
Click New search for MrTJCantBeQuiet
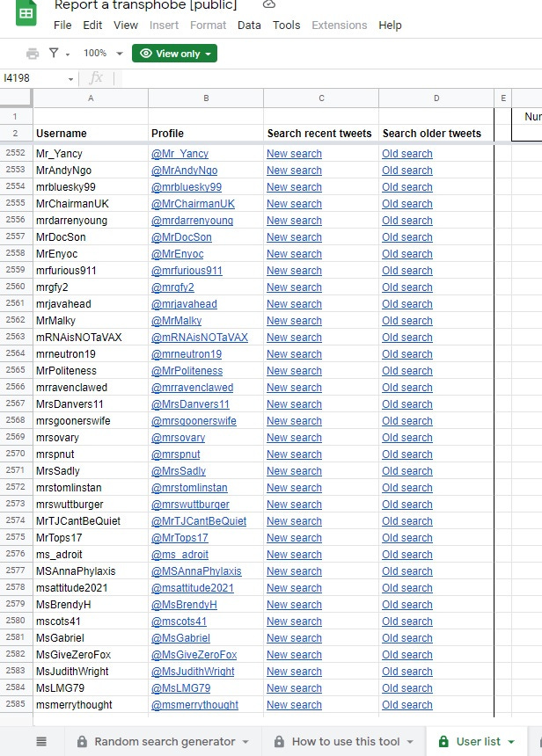click(294, 520)
